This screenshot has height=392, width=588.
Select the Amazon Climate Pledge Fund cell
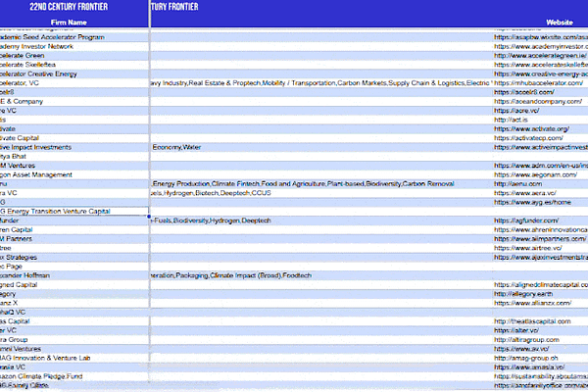click(x=74, y=376)
